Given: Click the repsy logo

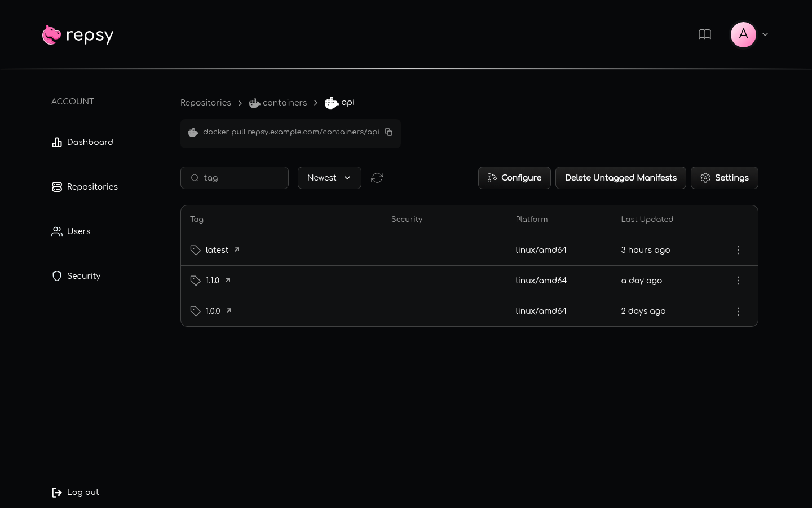Looking at the screenshot, I should pyautogui.click(x=78, y=35).
